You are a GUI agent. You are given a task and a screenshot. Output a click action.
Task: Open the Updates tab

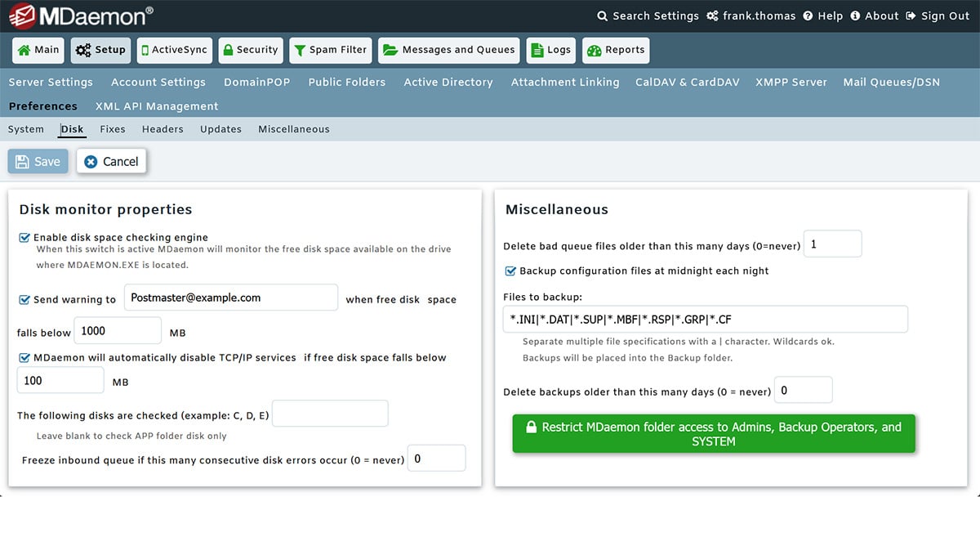[x=220, y=128]
